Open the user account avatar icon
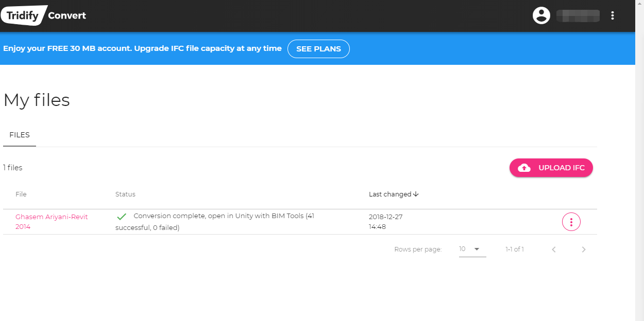 click(541, 15)
